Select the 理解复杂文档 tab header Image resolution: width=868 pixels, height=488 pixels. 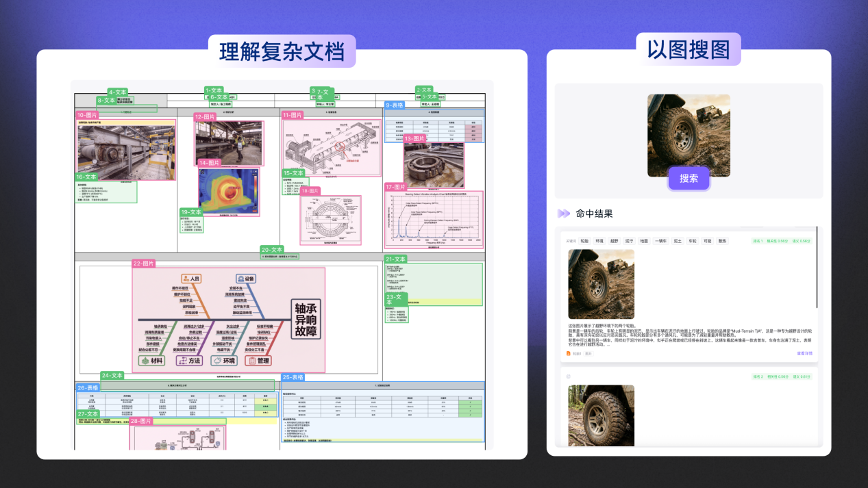click(x=282, y=51)
